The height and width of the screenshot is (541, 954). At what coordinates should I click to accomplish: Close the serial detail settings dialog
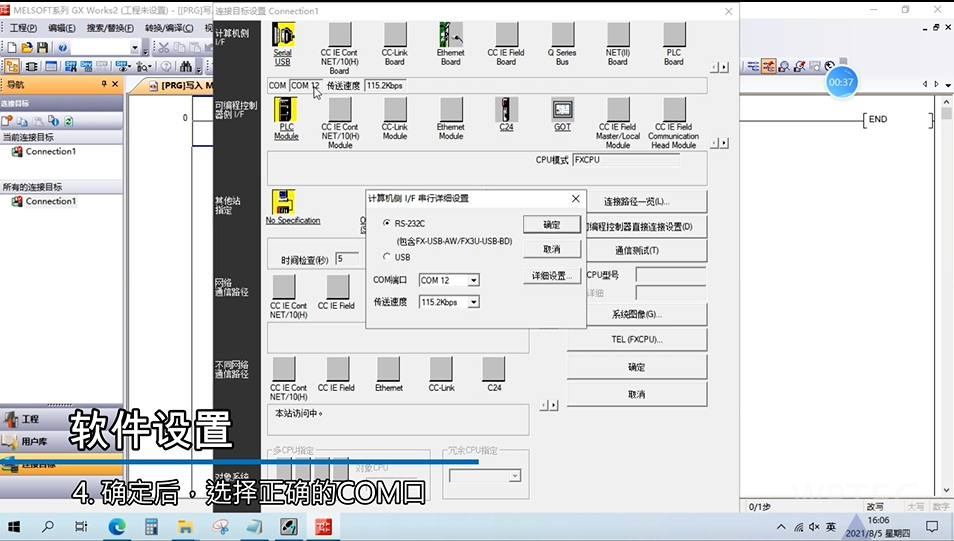pyautogui.click(x=576, y=198)
